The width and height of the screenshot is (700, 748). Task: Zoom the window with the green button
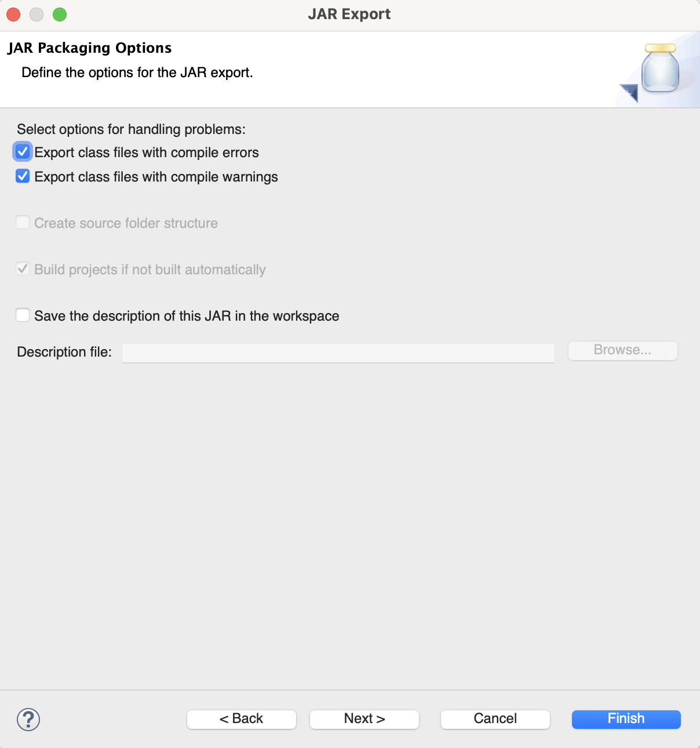point(60,14)
